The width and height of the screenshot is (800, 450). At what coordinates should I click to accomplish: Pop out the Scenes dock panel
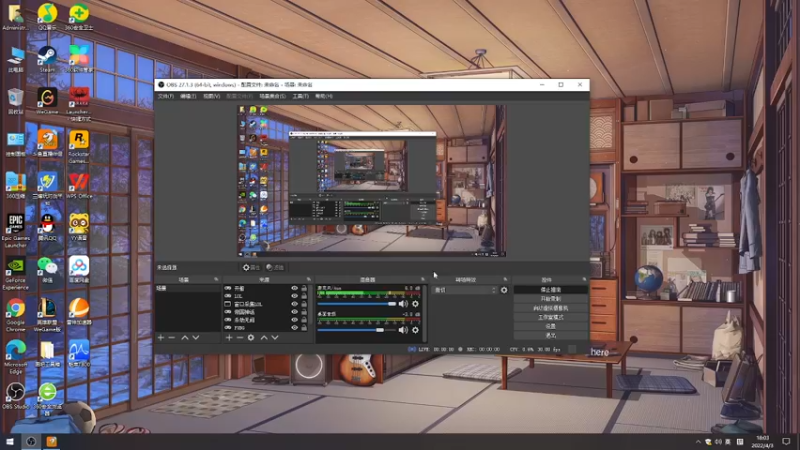pos(216,280)
